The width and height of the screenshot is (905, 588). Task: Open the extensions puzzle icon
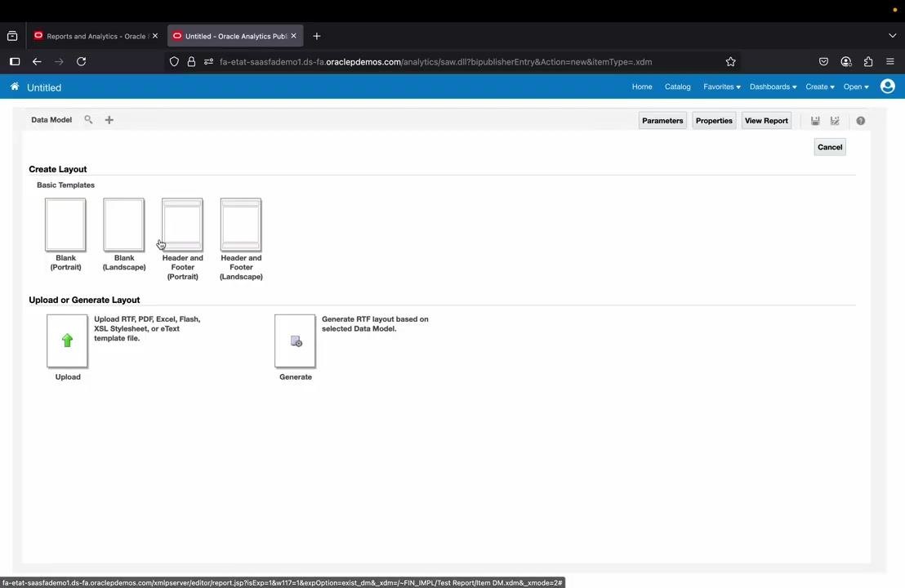click(868, 62)
